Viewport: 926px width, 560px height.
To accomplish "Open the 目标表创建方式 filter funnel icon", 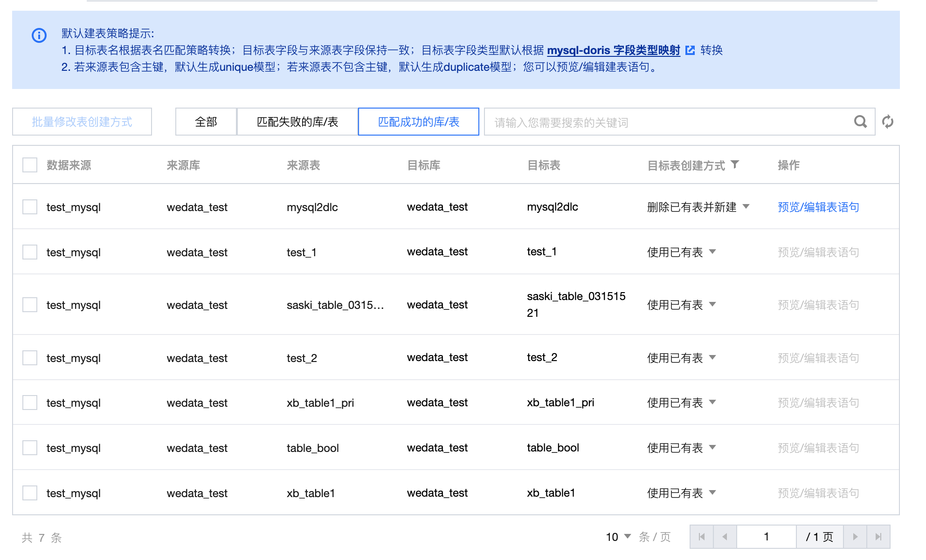I will click(735, 164).
